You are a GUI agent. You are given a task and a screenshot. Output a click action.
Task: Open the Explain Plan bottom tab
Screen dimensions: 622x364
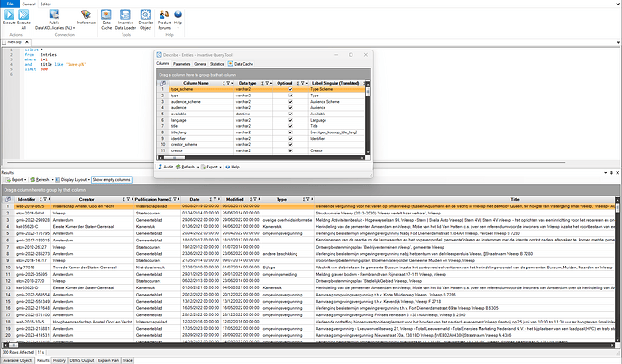(108, 360)
